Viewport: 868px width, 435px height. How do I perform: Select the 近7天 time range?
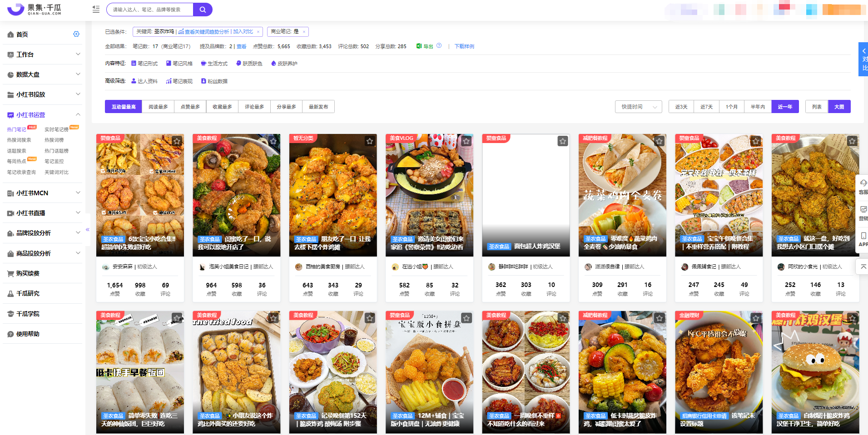coord(706,107)
